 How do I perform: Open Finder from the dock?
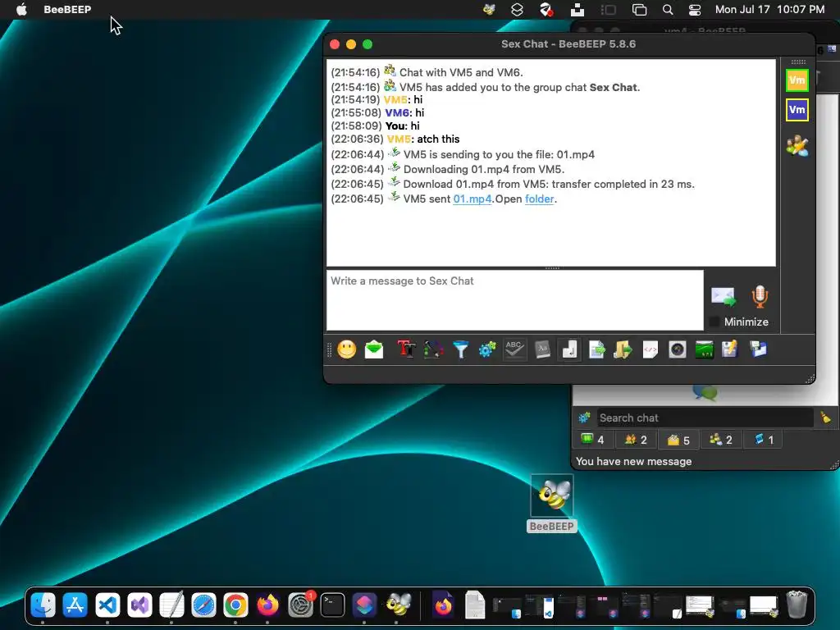[x=43, y=605]
